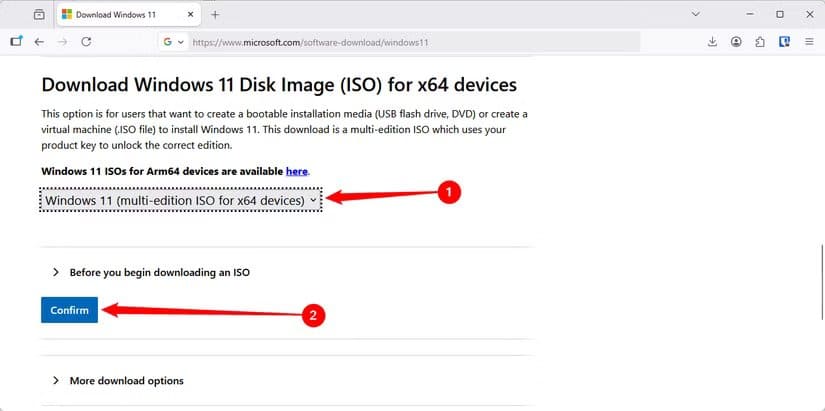
Task: Open the Firefox View icon
Action: 39,15
